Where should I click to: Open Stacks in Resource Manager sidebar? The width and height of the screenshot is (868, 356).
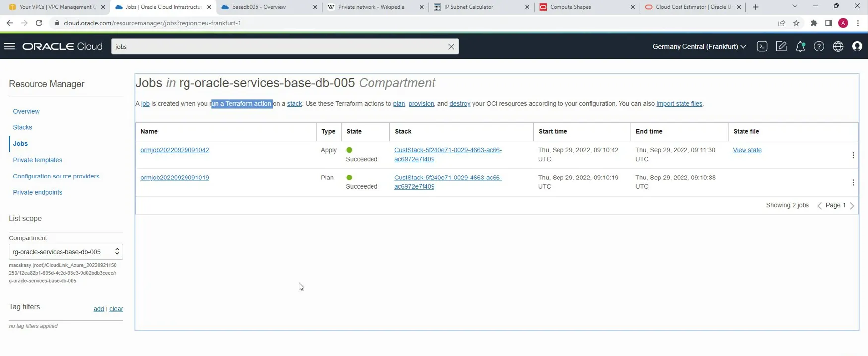point(22,127)
